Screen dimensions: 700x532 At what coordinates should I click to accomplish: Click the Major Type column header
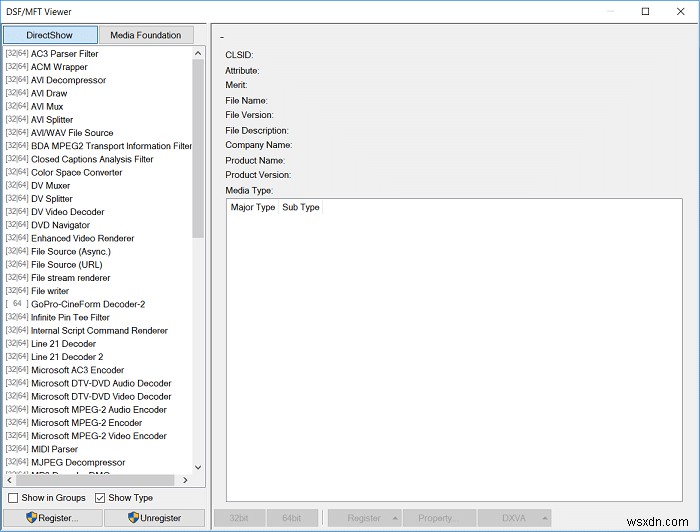tap(253, 207)
